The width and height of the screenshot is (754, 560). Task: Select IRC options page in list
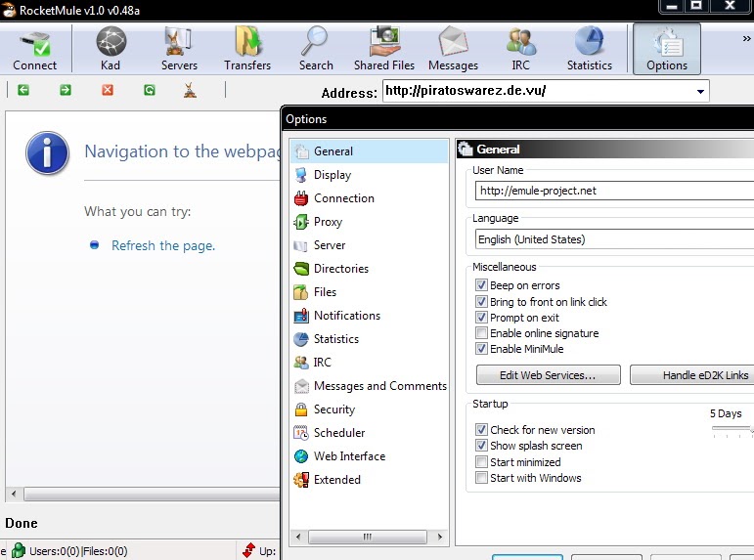point(369,362)
